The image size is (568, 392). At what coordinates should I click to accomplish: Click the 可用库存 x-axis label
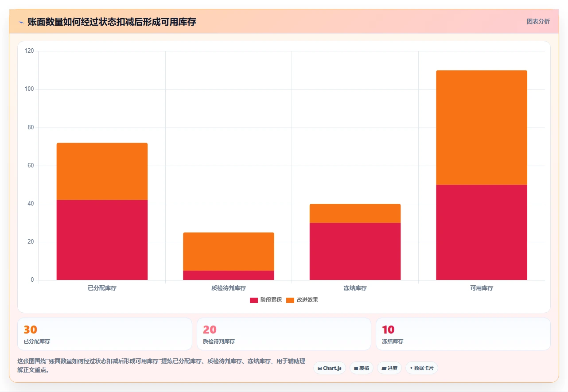(482, 288)
